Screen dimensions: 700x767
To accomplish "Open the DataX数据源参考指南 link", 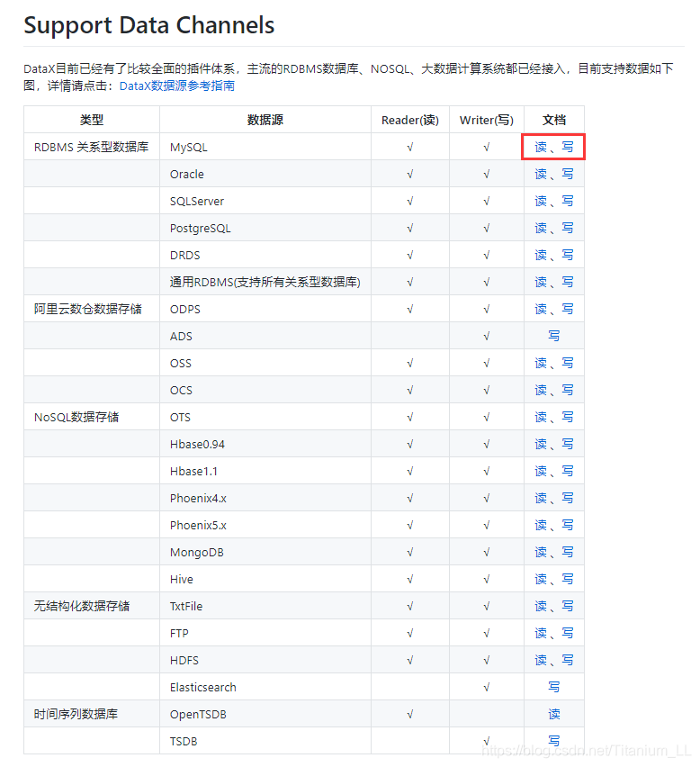I will tap(177, 86).
